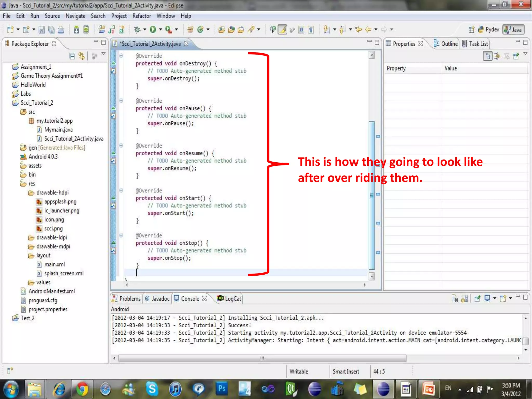Click the Search flashlight icon
This screenshot has height=399, width=532.
(x=251, y=30)
